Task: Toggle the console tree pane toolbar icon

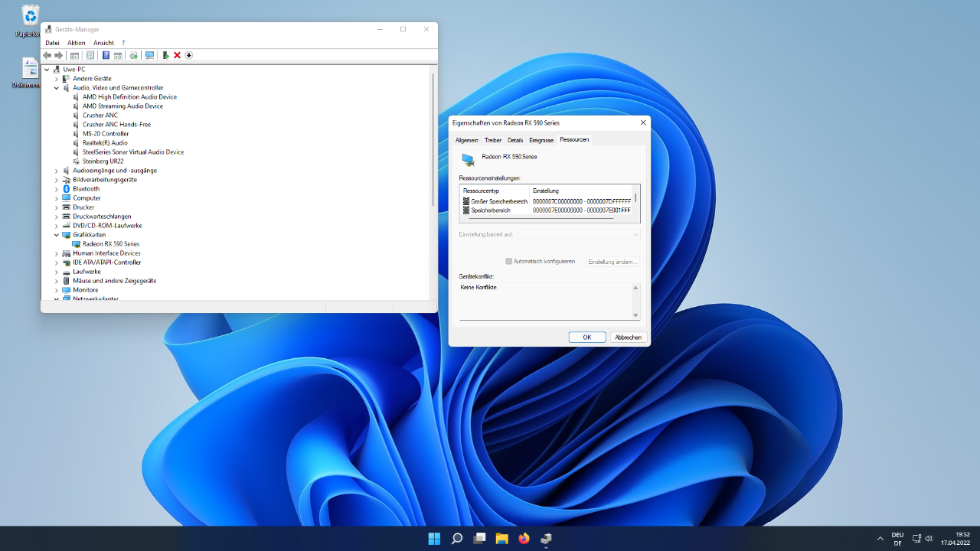Action: coord(74,55)
